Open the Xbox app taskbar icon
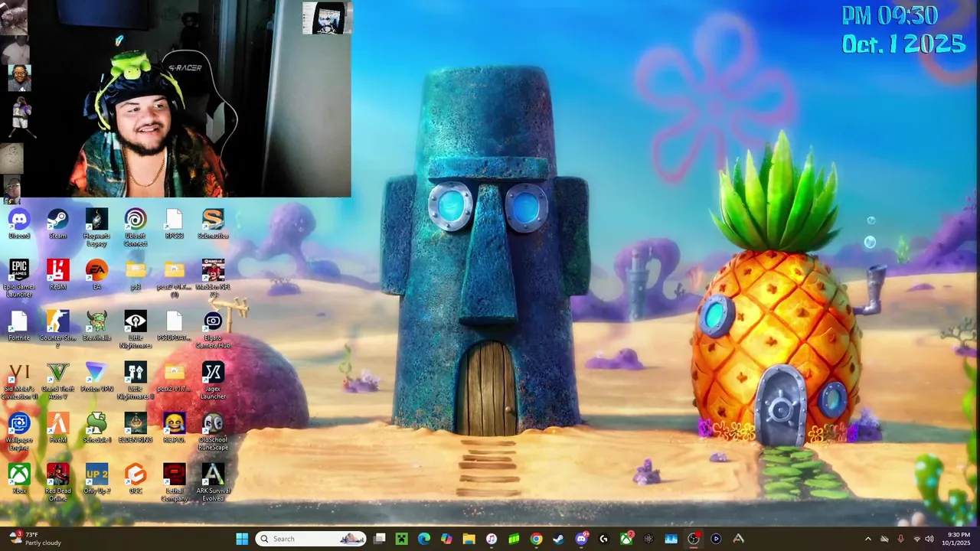 click(626, 539)
